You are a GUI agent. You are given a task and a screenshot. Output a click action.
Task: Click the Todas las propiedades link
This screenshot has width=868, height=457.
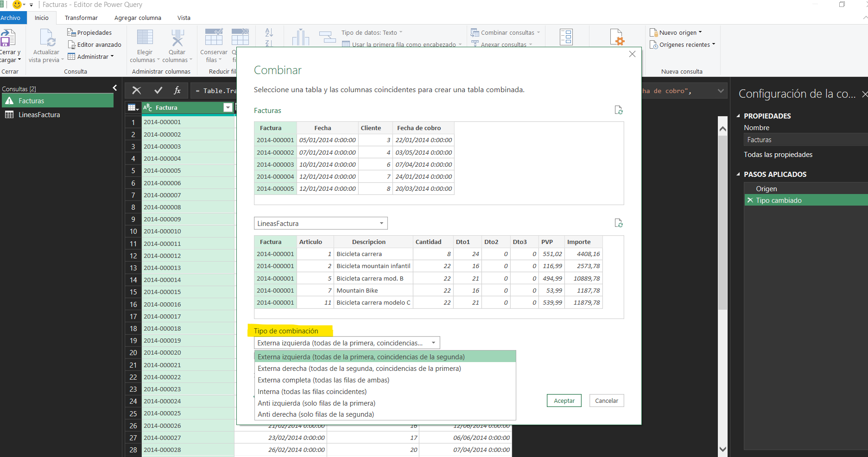click(x=778, y=154)
